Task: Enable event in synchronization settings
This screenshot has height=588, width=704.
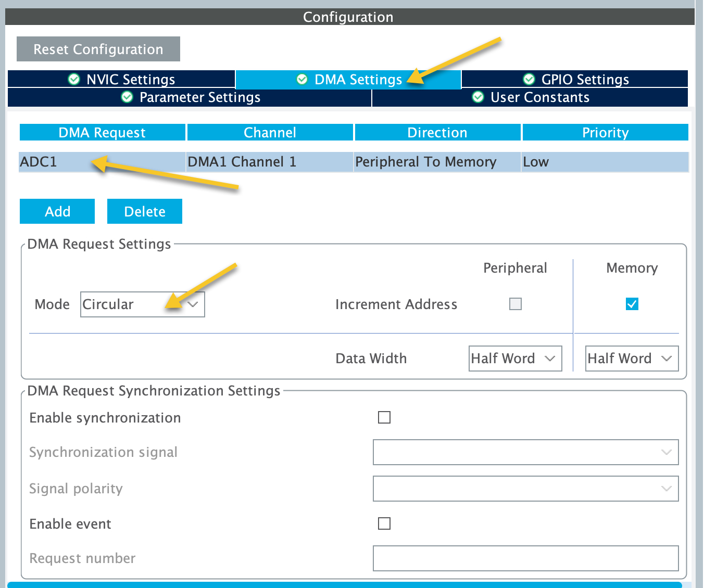Action: pos(384,523)
